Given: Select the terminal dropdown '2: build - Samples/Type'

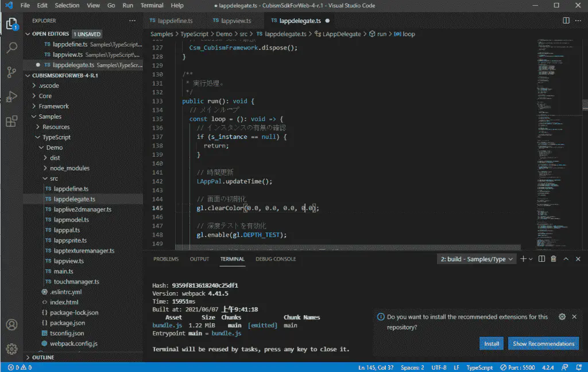Looking at the screenshot, I should 476,259.
